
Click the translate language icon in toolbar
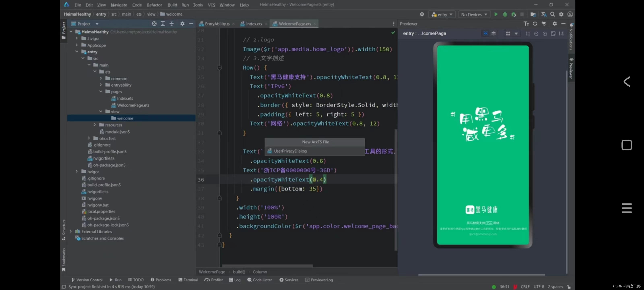[544, 14]
